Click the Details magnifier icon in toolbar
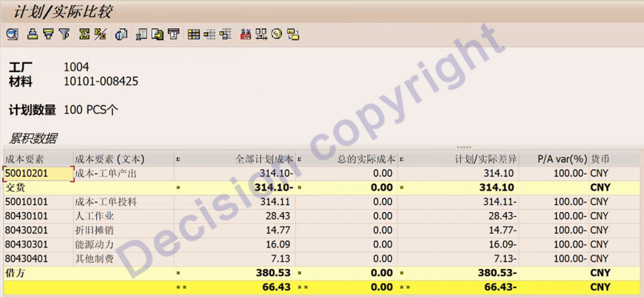This screenshot has width=644, height=297. (x=12, y=34)
